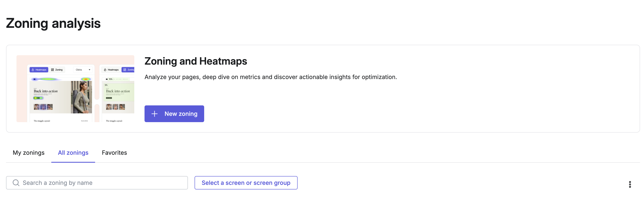
Task: Click the grid icon beside left Zoning label
Action: click(x=53, y=70)
